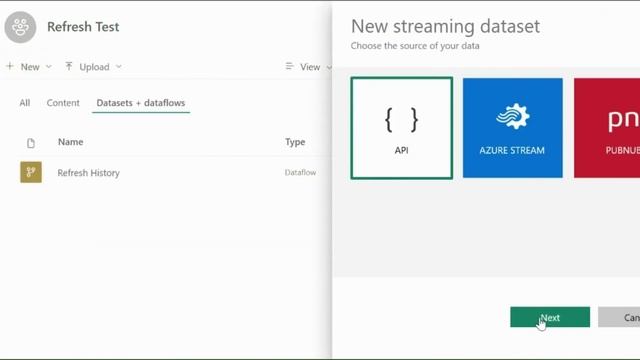Select the Azure Stream source tile
The image size is (640, 360).
(513, 128)
